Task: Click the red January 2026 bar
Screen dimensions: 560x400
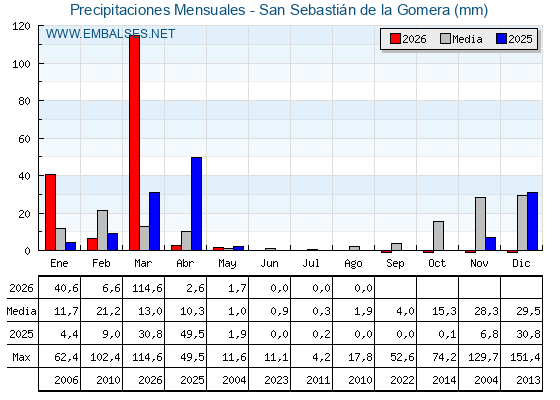Action: (x=50, y=212)
